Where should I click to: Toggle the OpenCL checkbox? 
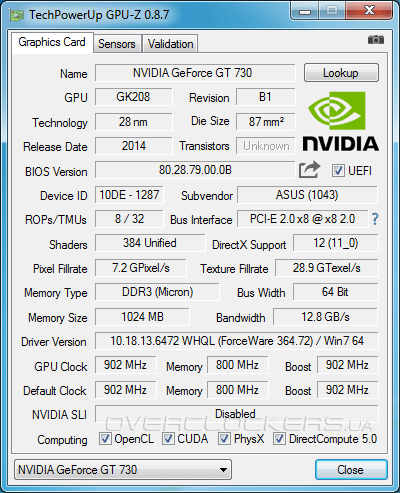pos(105,439)
